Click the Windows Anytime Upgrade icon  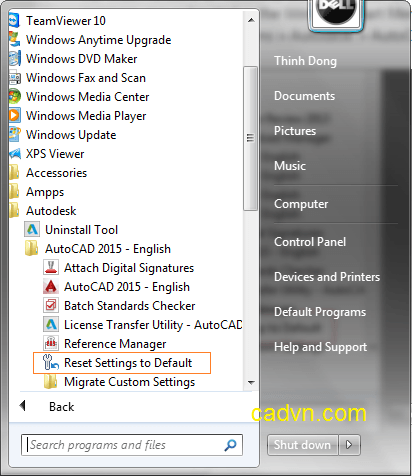[15, 40]
